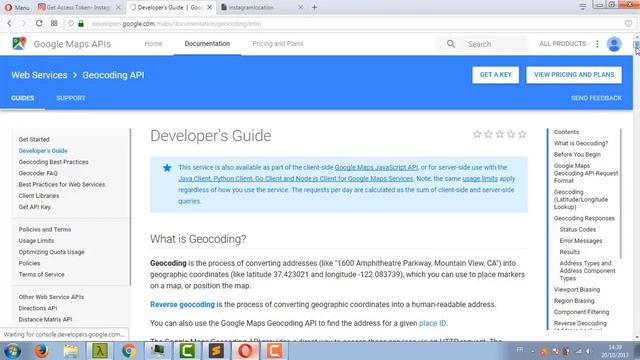The image size is (640, 360).
Task: Click the search magnifier icon
Action: 451,44
